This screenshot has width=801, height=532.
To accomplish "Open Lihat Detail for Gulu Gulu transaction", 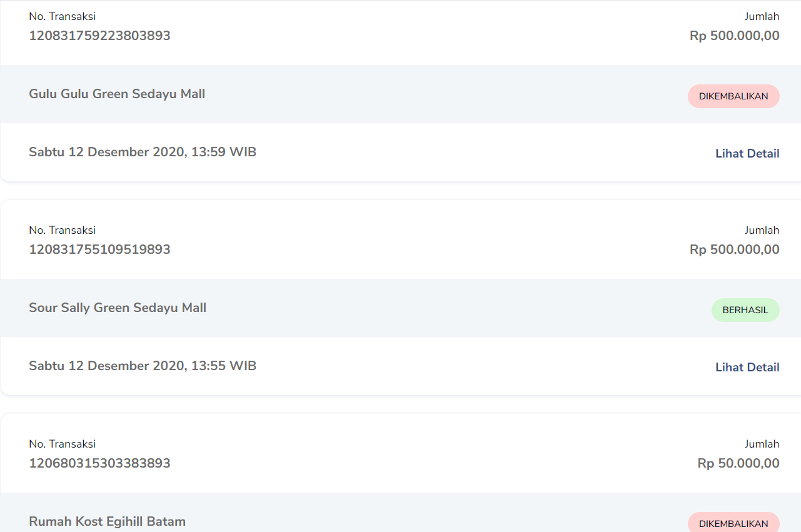I will (747, 153).
